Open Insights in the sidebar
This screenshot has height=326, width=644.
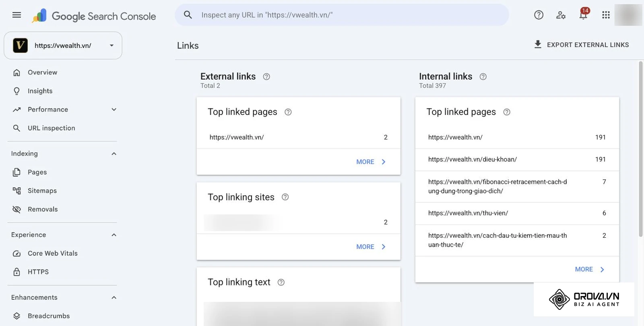40,91
